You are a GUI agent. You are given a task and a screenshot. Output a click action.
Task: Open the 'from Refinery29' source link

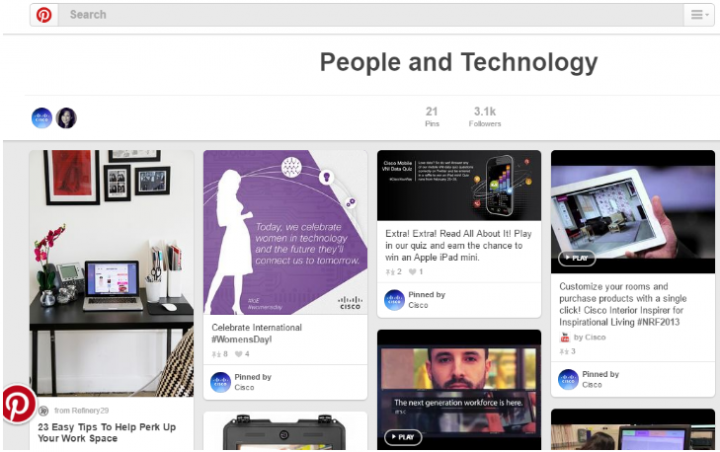pyautogui.click(x=81, y=411)
